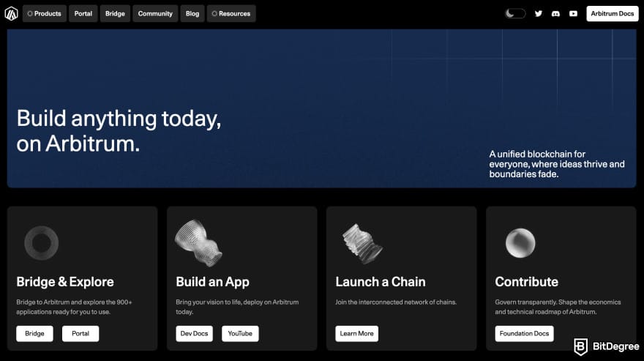Click the "Govern transparently" description text
The height and width of the screenshot is (361, 644).
(x=558, y=307)
